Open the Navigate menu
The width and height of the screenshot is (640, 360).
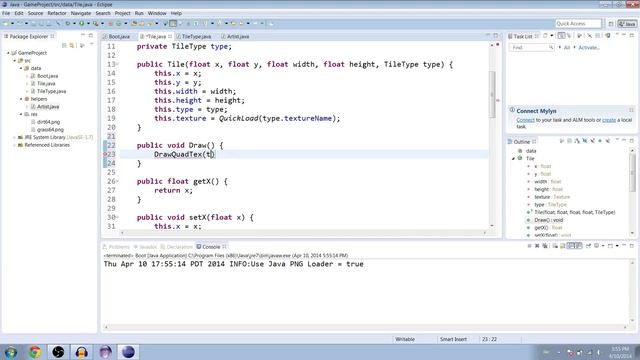(x=81, y=13)
